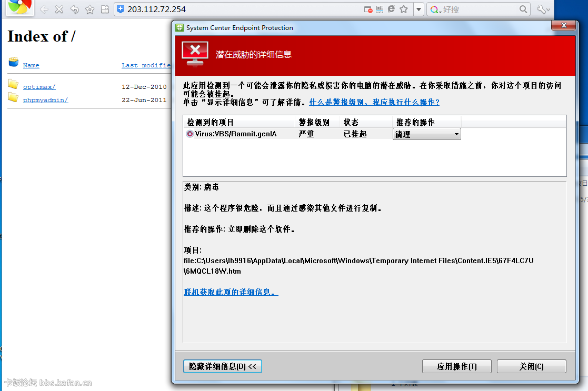The width and height of the screenshot is (588, 391).
Task: Switch browser engine via the IE mode icon
Action: (391, 9)
